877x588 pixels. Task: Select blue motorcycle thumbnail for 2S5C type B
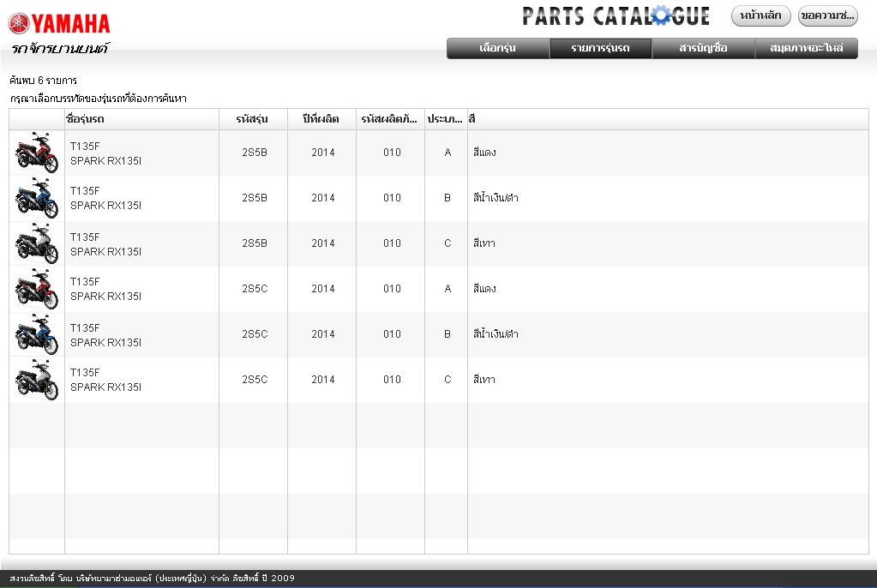tap(37, 334)
